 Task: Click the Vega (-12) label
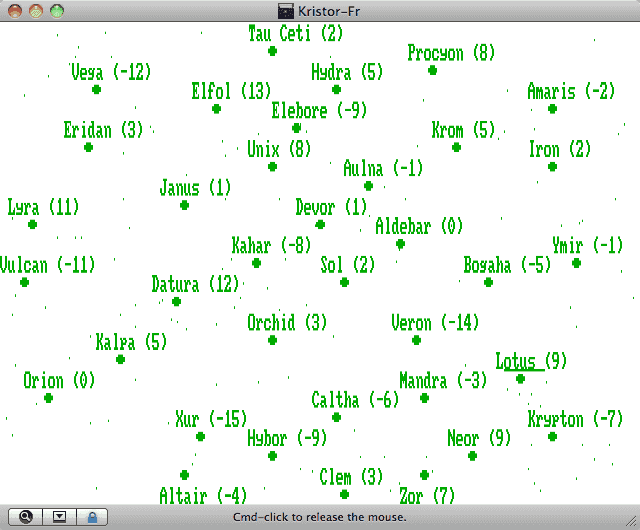(111, 72)
